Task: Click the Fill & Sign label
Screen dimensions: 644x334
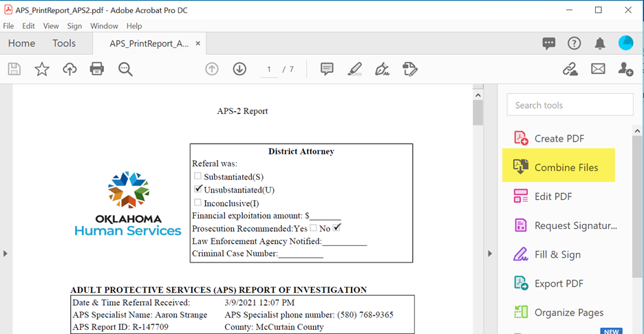Action: pyautogui.click(x=557, y=254)
